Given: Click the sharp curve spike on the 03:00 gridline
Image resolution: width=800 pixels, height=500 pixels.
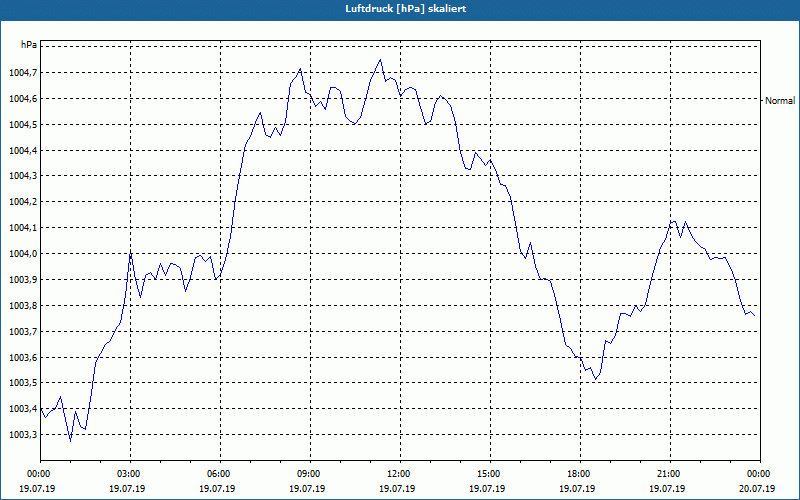Looking at the screenshot, I should 131,253.
